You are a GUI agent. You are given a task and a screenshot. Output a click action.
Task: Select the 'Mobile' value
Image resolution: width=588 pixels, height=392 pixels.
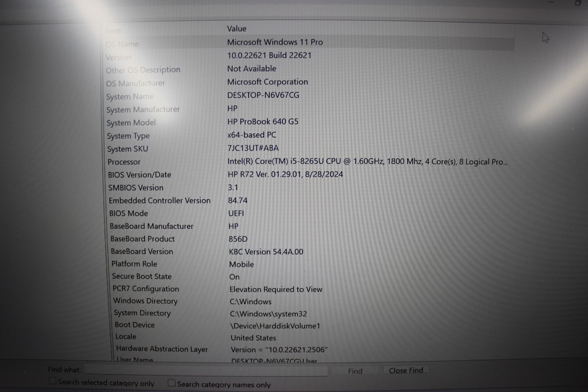click(241, 264)
